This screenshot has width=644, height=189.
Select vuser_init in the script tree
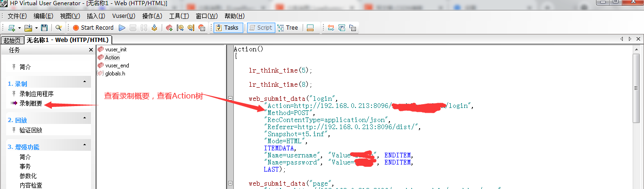[x=116, y=49]
